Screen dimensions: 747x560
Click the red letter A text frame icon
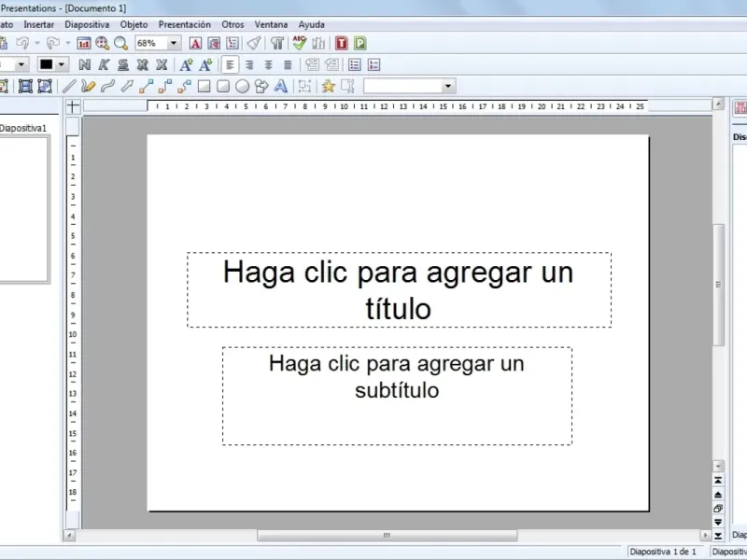coord(195,43)
